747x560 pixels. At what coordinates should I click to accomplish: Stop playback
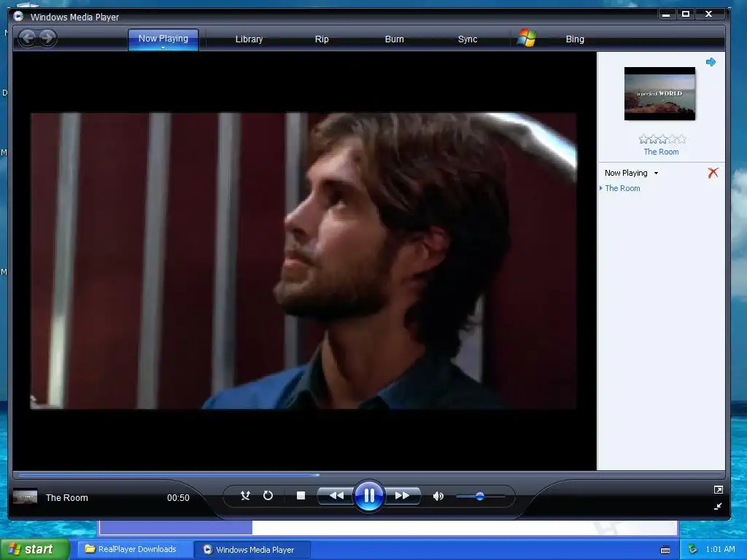[301, 496]
